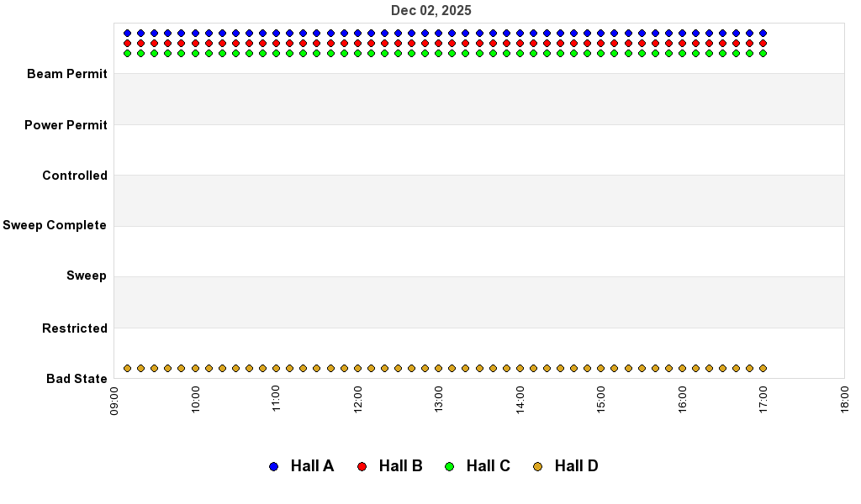Click the Restricted axis label
The width and height of the screenshot is (861, 504).
[75, 328]
